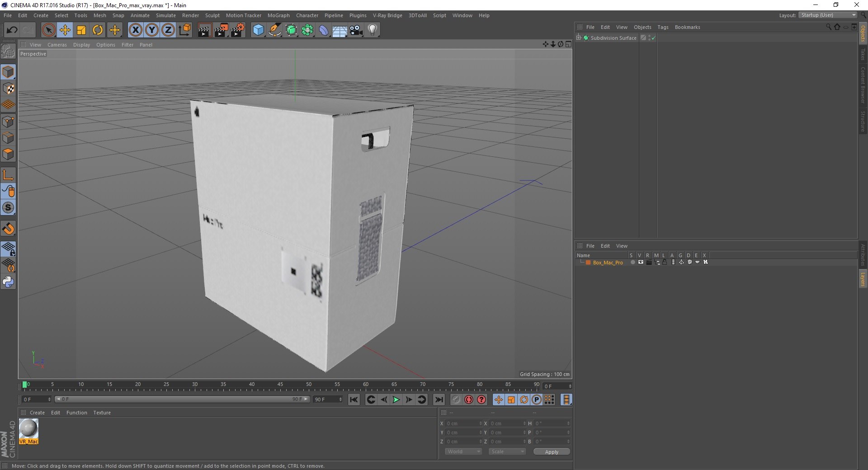Toggle viewport maximize icon
868x470 pixels.
[568, 44]
